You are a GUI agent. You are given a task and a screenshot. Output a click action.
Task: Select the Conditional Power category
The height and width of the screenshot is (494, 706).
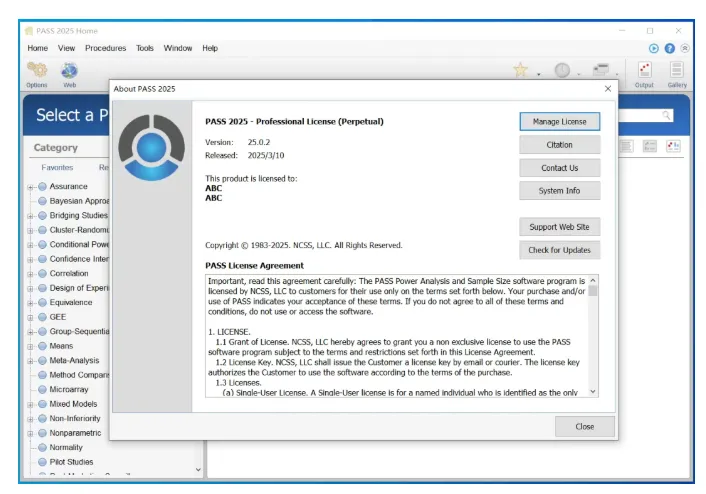point(79,245)
